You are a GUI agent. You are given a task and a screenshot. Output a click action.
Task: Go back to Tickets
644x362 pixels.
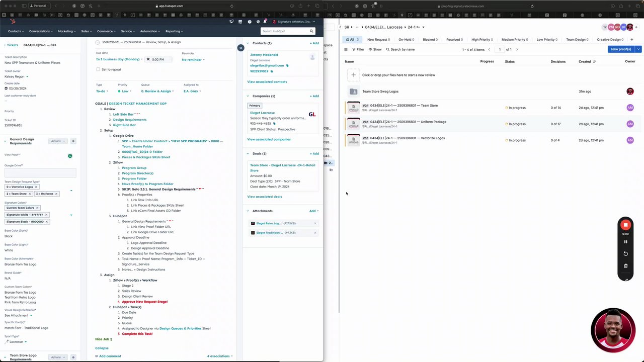12,45
